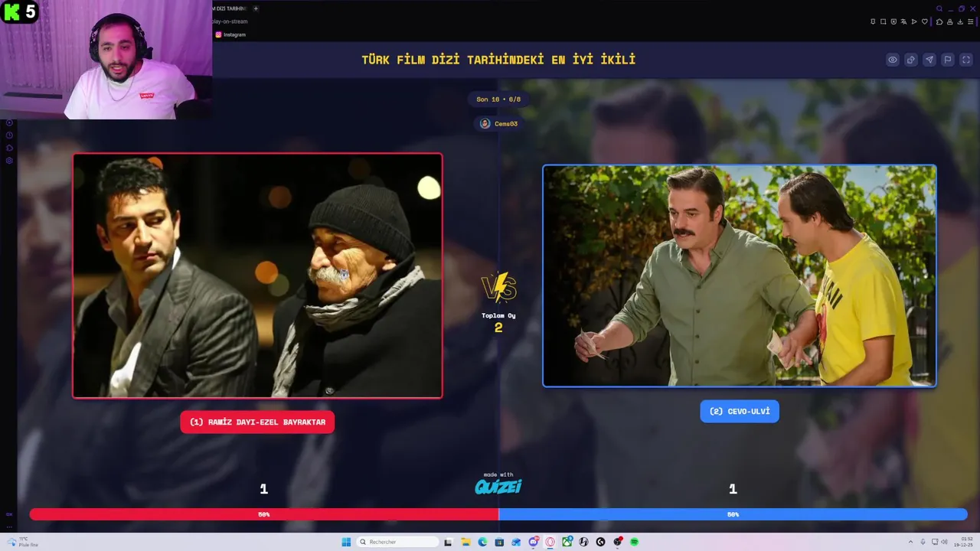This screenshot has width=980, height=551.
Task: Click the flag report icon
Action: 948,60
